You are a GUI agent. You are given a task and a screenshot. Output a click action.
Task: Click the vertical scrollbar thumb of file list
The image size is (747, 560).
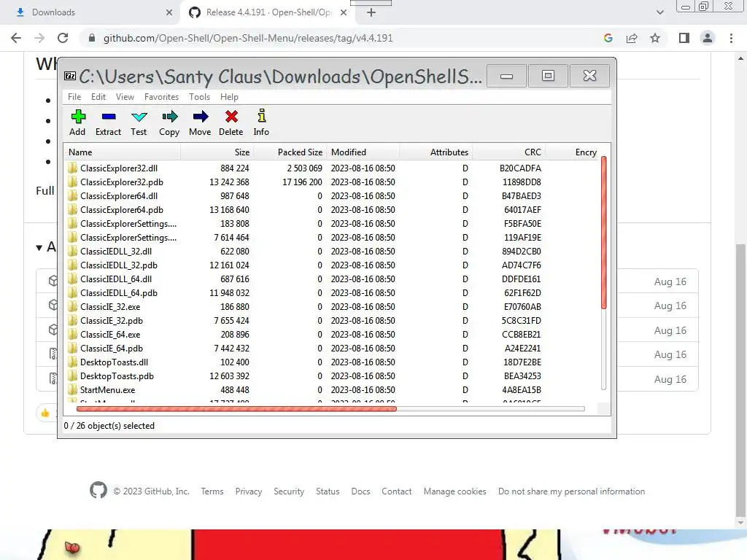(x=603, y=233)
